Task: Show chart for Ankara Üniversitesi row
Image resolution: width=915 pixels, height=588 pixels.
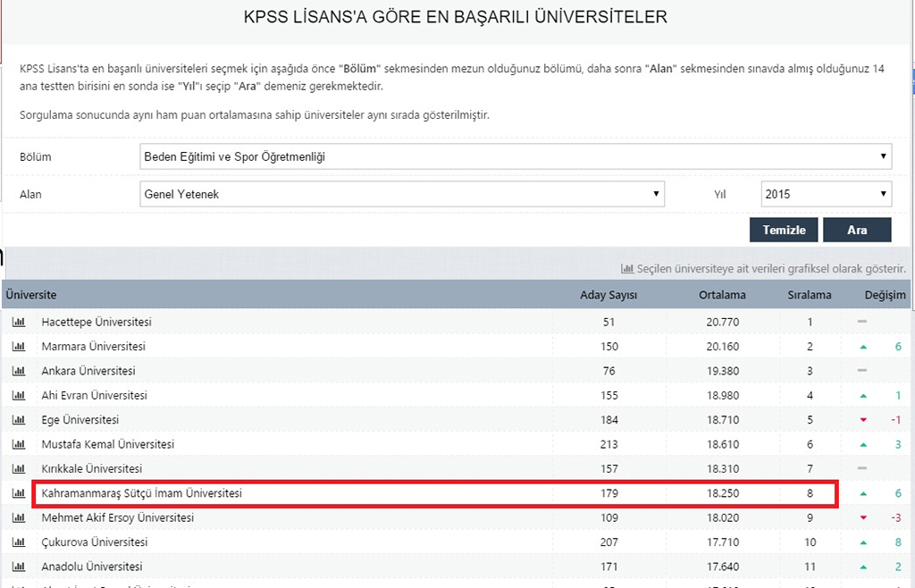Action: point(18,371)
